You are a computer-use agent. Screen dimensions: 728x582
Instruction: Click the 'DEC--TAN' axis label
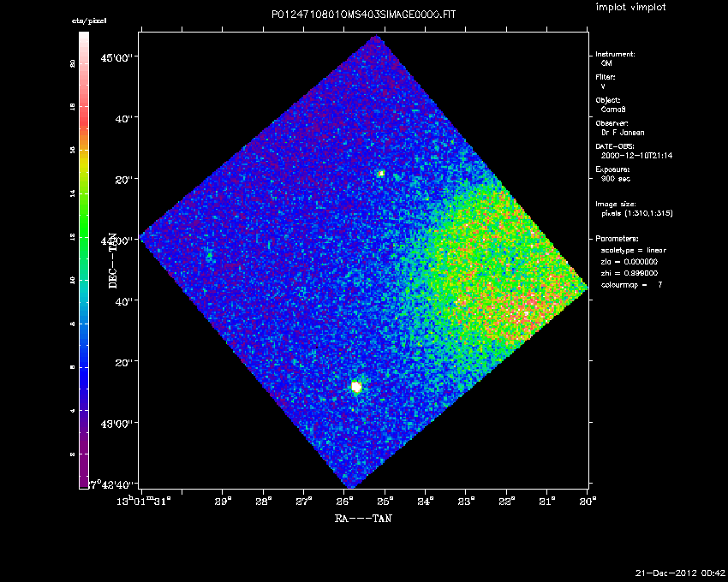[x=113, y=260]
